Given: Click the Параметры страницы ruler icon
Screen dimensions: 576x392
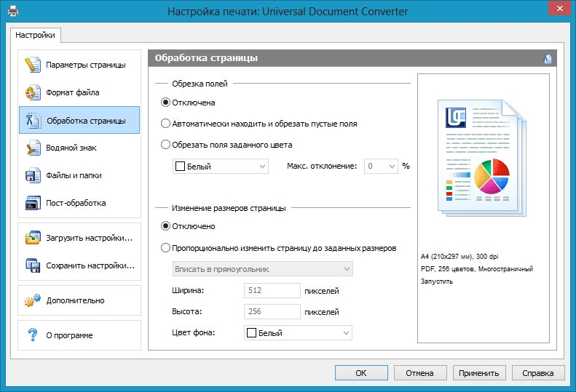Looking at the screenshot, I should pyautogui.click(x=33, y=65).
